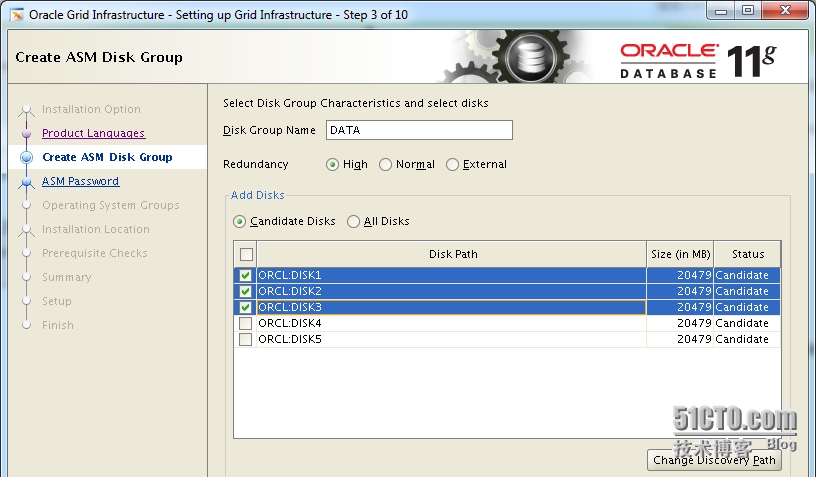Click the Installation Option step label
Image resolution: width=816 pixels, height=477 pixels.
[x=91, y=109]
